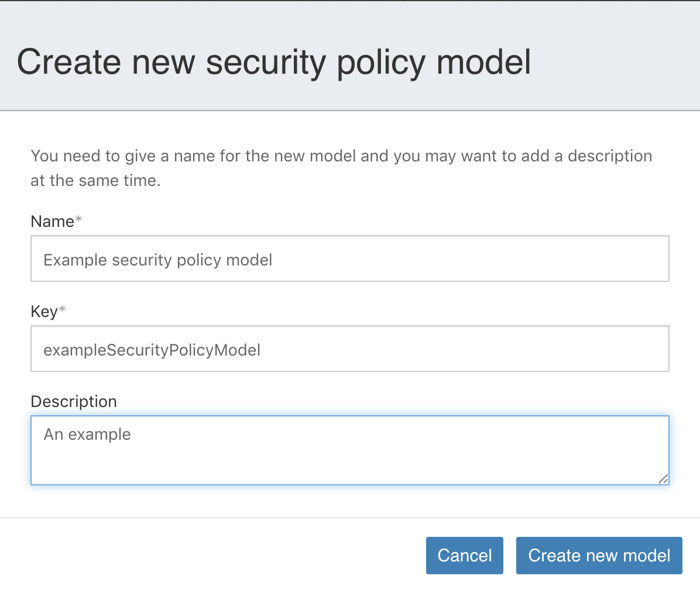Click the resize handle on Description textarea
Image resolution: width=700 pixels, height=593 pixels.
[664, 480]
